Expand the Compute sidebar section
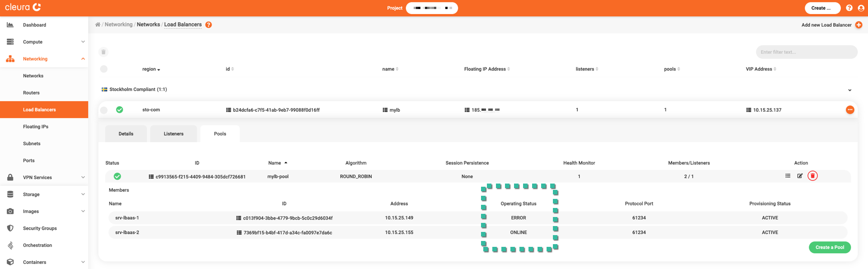The image size is (868, 269). (83, 42)
